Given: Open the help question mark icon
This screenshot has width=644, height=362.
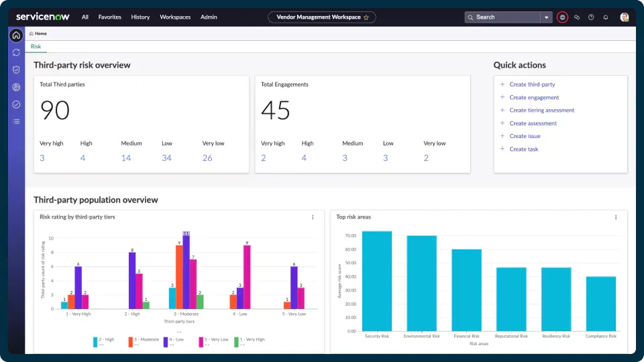Looking at the screenshot, I should pos(591,17).
